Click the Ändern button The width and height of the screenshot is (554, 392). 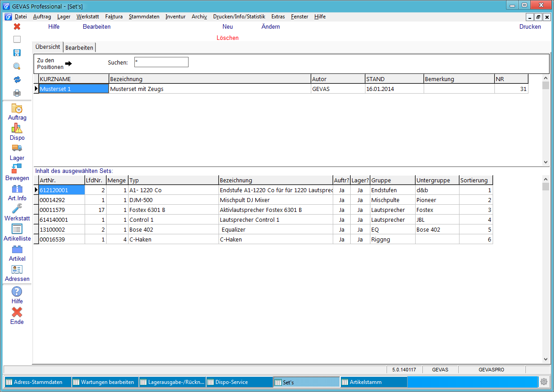tap(271, 26)
